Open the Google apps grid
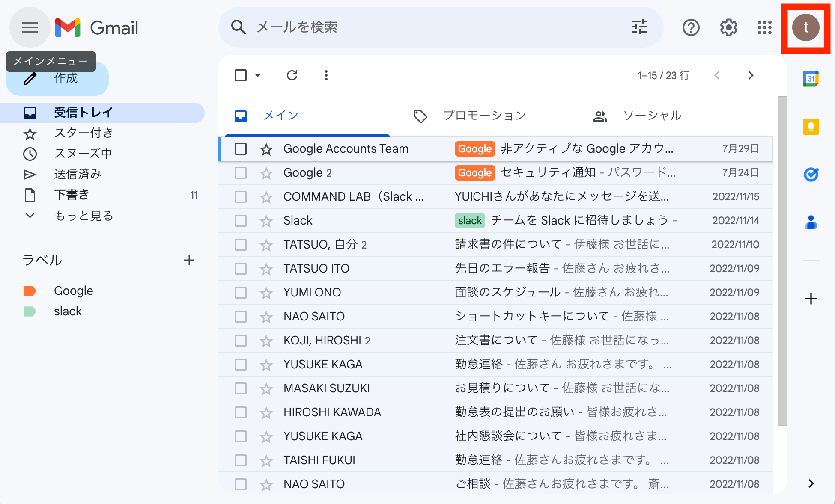 pyautogui.click(x=765, y=28)
